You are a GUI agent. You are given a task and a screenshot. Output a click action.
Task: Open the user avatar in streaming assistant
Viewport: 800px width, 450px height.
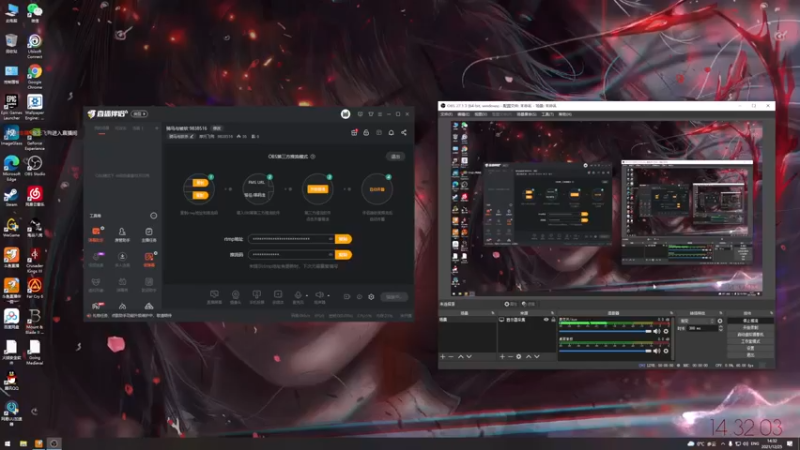345,114
